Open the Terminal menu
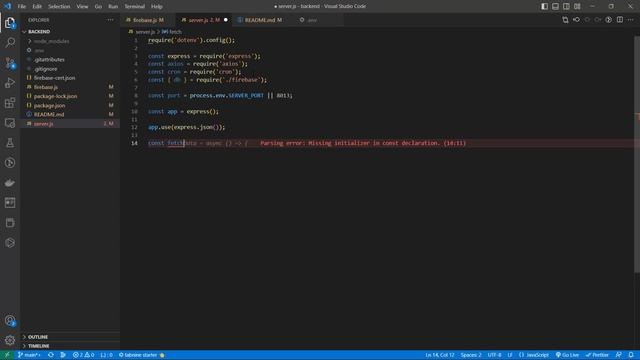The width and height of the screenshot is (640, 360). (135, 7)
